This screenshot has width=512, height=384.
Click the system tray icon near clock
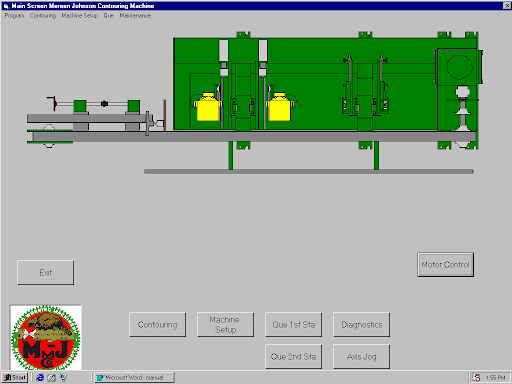pos(477,378)
